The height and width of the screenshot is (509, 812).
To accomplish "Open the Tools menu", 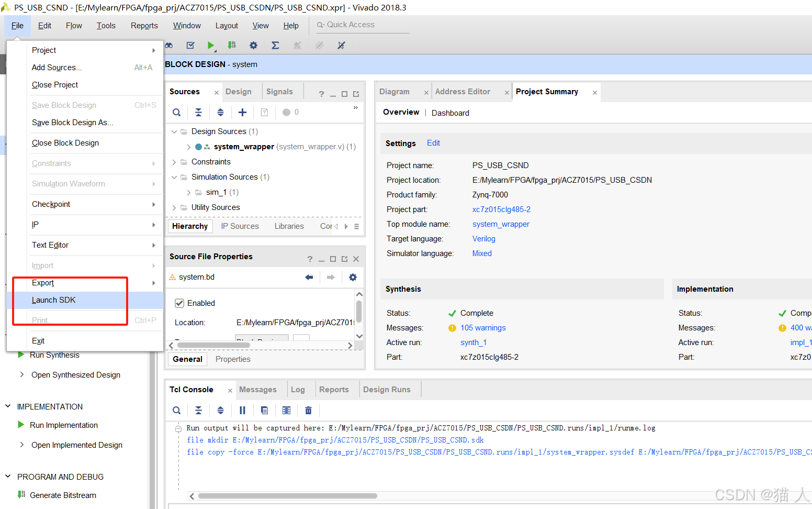I will tap(106, 26).
